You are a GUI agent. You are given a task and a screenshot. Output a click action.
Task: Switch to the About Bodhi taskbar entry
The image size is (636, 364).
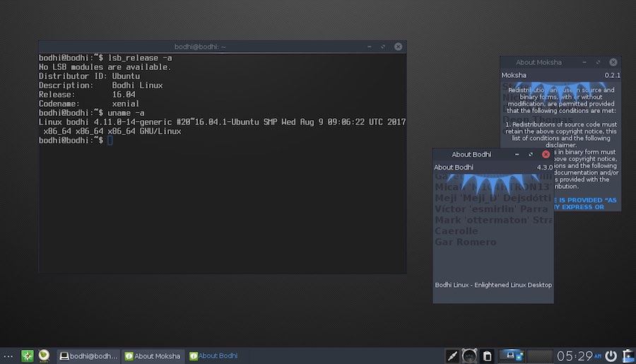213,356
